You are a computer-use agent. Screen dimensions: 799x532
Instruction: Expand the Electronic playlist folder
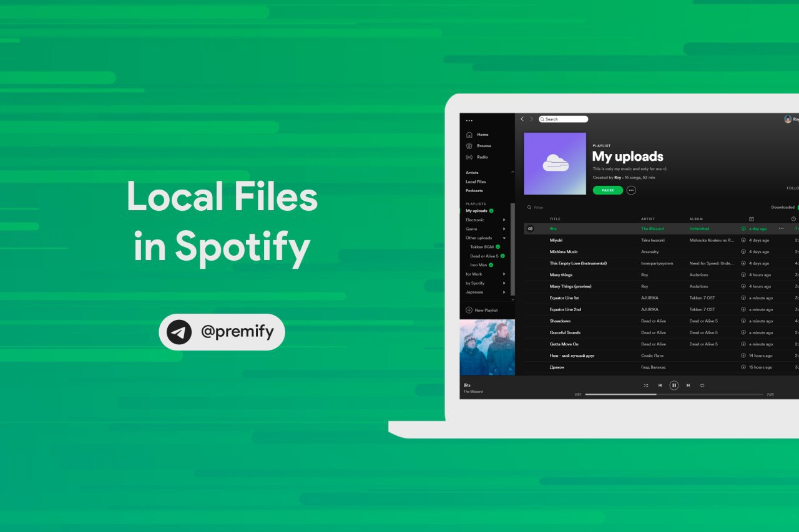[x=504, y=220]
